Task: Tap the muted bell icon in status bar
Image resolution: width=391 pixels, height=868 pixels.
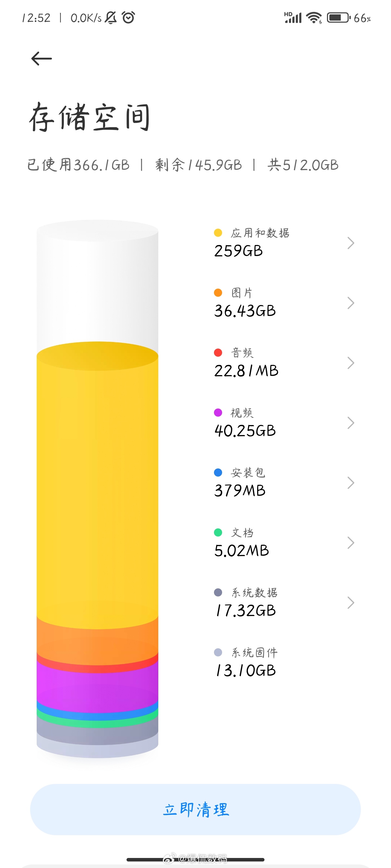Action: 111,18
